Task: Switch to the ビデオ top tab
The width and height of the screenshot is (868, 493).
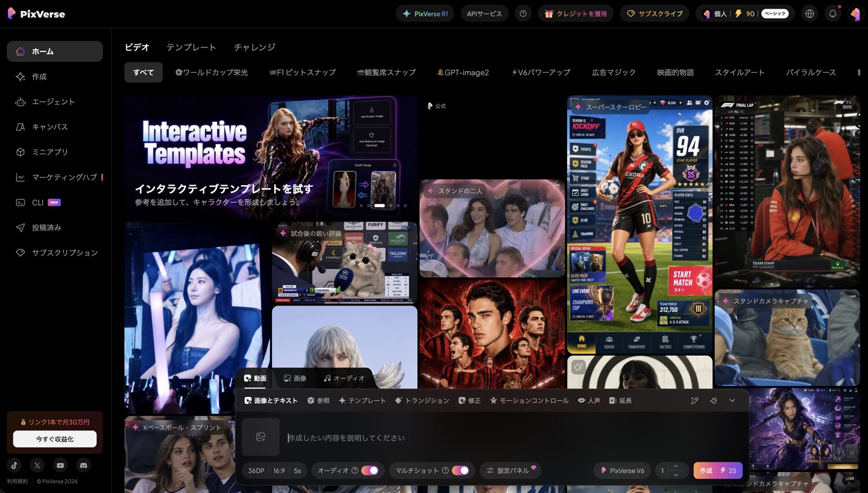Action: [x=137, y=47]
